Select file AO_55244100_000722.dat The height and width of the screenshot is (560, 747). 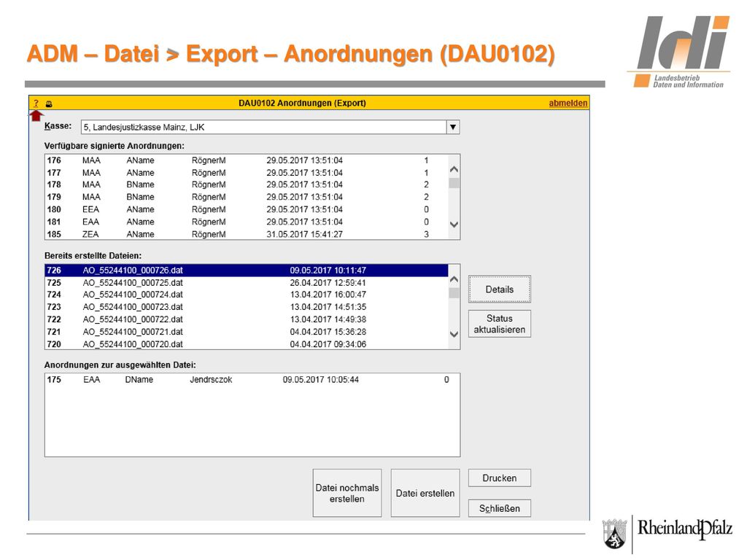[247, 319]
